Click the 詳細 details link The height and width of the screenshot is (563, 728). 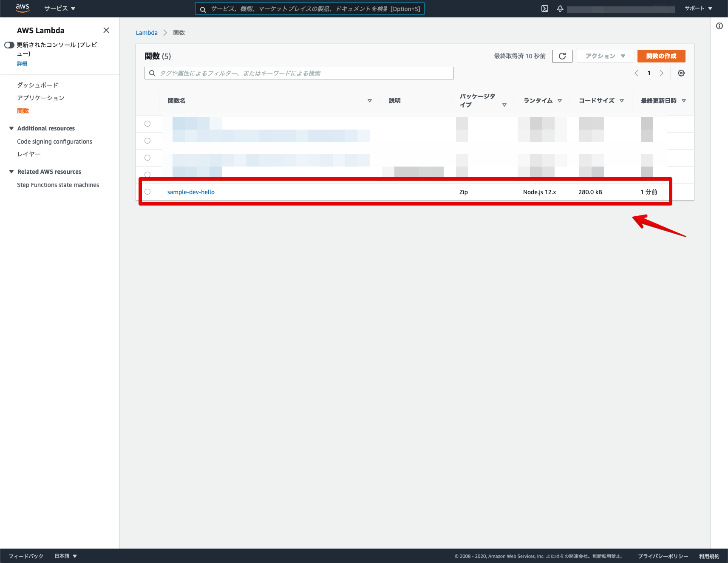point(22,63)
